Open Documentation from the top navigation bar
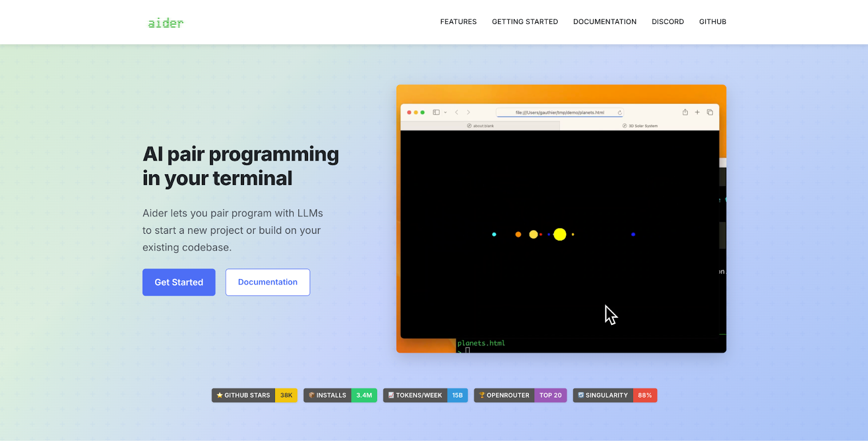Image resolution: width=868 pixels, height=441 pixels. coord(605,22)
